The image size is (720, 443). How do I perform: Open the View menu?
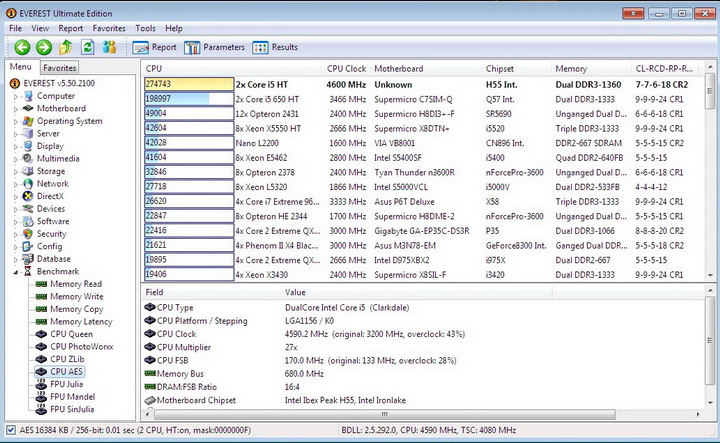click(x=40, y=28)
